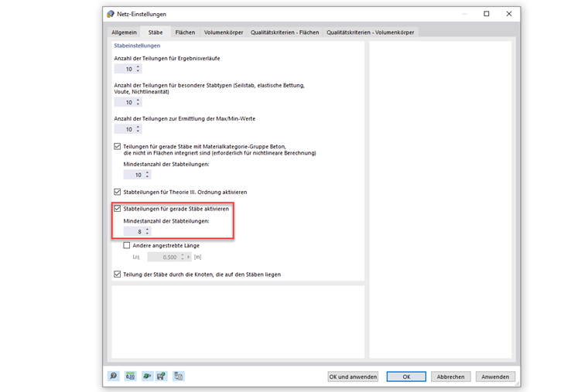Confirm with the OK button
Screen dimensions: 588x392
pyautogui.click(x=406, y=377)
